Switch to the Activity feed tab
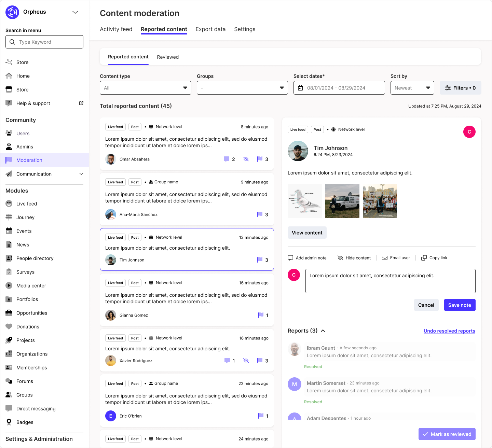Screen dimensions: 492x448 (x=116, y=29)
